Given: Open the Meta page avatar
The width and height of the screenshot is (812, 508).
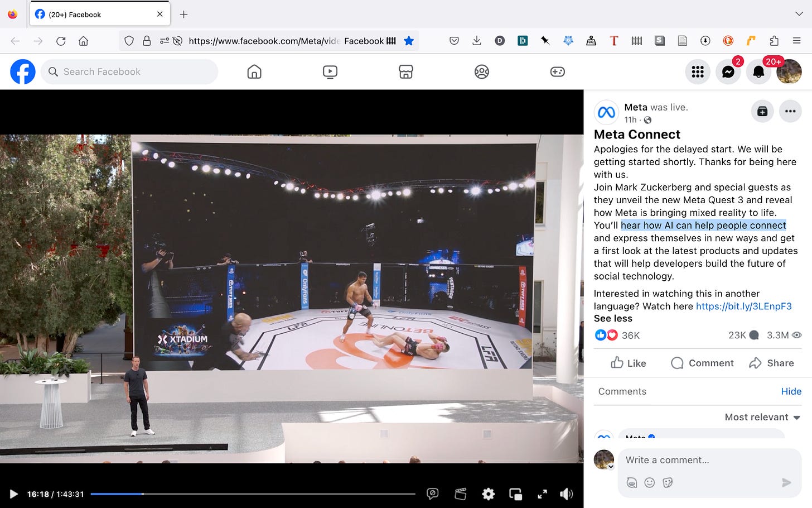Looking at the screenshot, I should tap(606, 112).
